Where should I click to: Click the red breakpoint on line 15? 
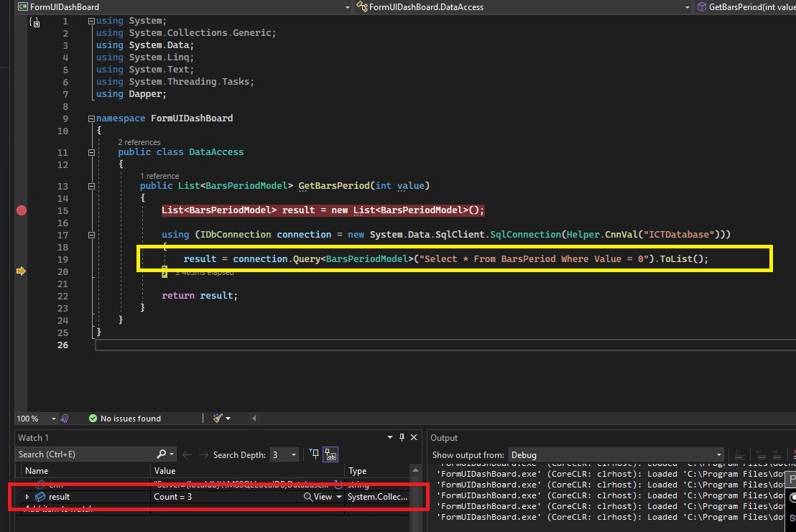22,210
